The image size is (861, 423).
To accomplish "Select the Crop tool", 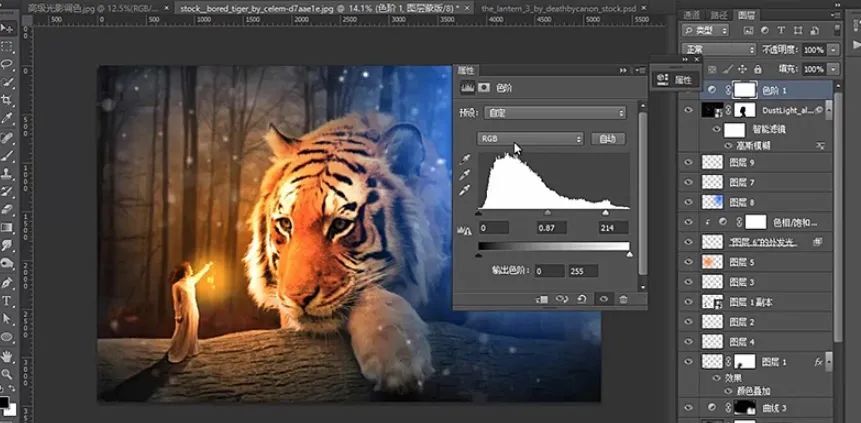I will point(8,100).
